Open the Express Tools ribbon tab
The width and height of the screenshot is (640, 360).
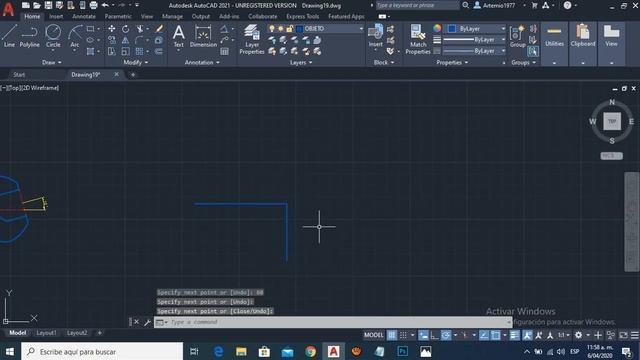point(302,16)
